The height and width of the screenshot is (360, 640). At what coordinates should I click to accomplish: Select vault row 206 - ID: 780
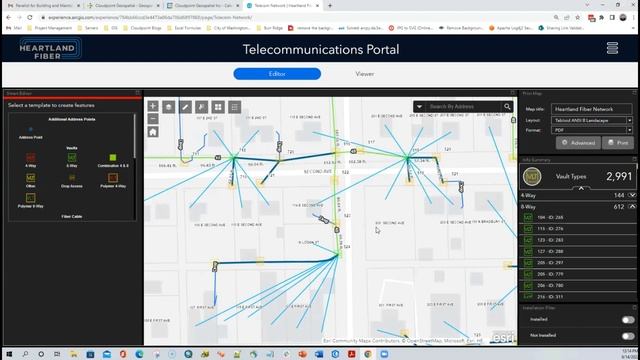[579, 286]
